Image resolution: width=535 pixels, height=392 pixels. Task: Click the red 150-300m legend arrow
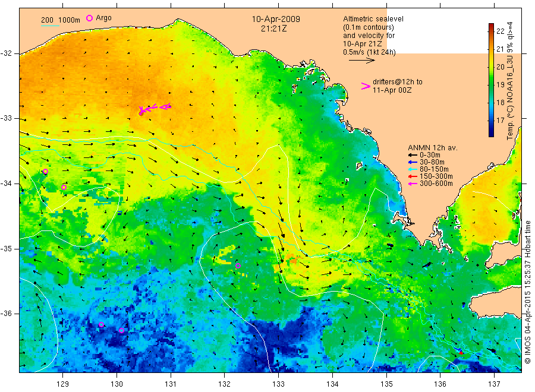413,176
